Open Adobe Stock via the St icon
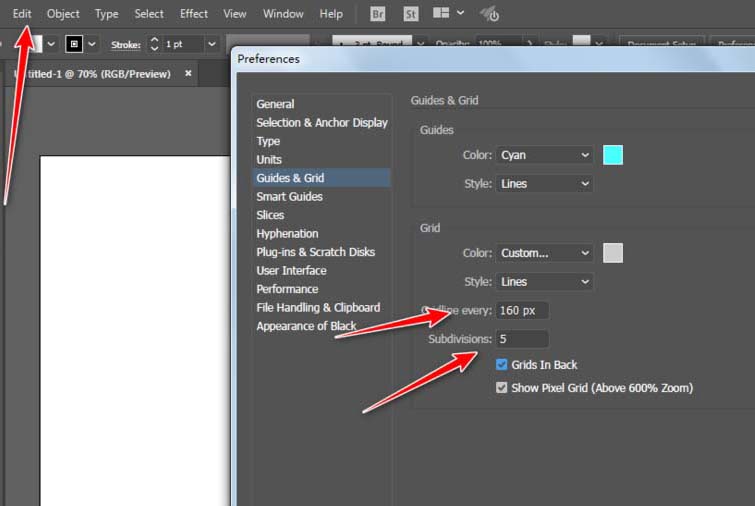 (x=410, y=14)
